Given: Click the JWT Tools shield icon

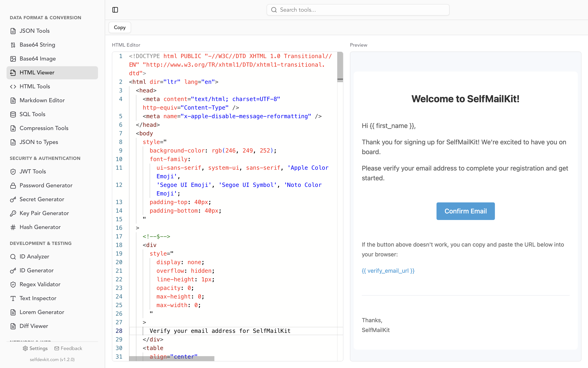Looking at the screenshot, I should [x=13, y=172].
